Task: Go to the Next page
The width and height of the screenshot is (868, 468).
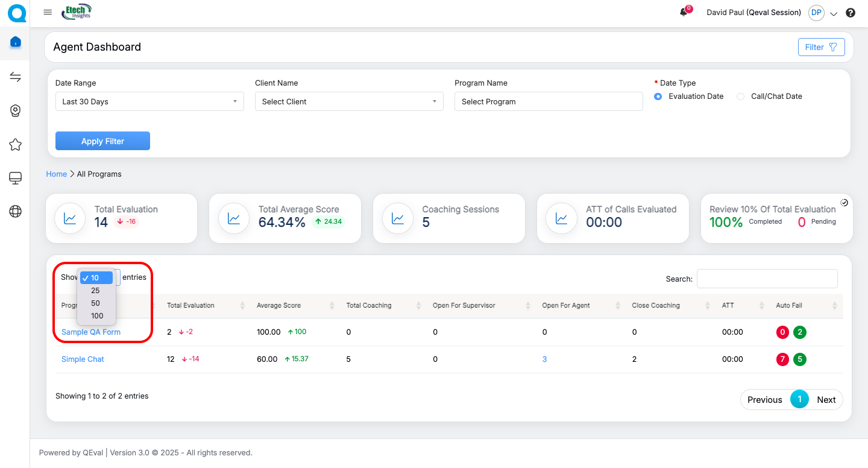Action: (826, 400)
